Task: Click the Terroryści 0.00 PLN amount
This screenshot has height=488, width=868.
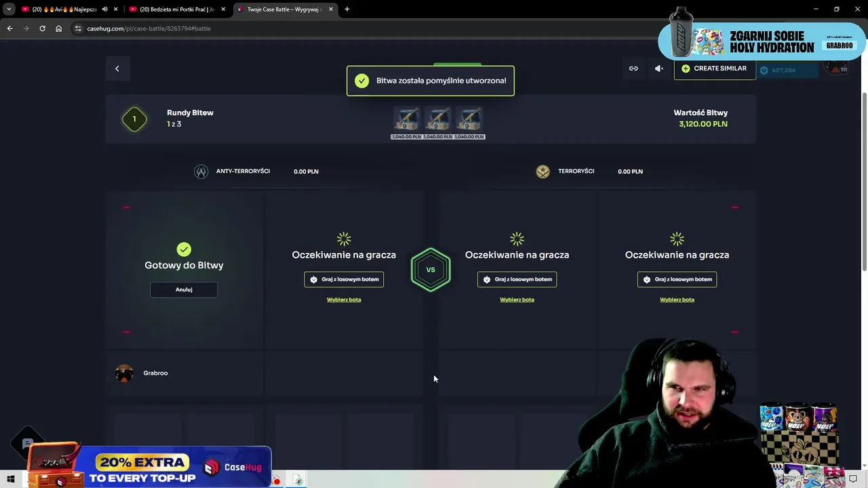Action: tap(630, 171)
